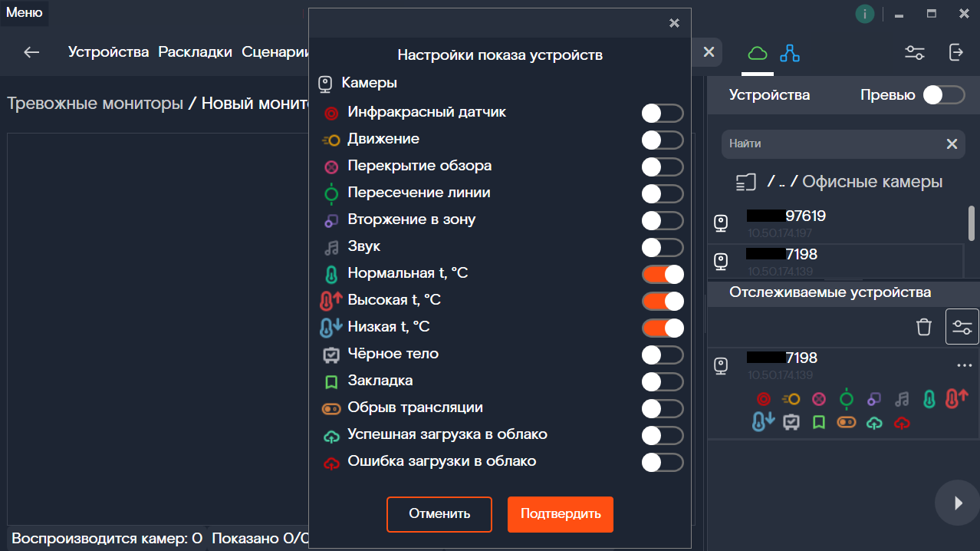Screen dimensions: 980x551
Task: Click the line crossing icon beside Пересечение линии
Action: click(x=331, y=194)
